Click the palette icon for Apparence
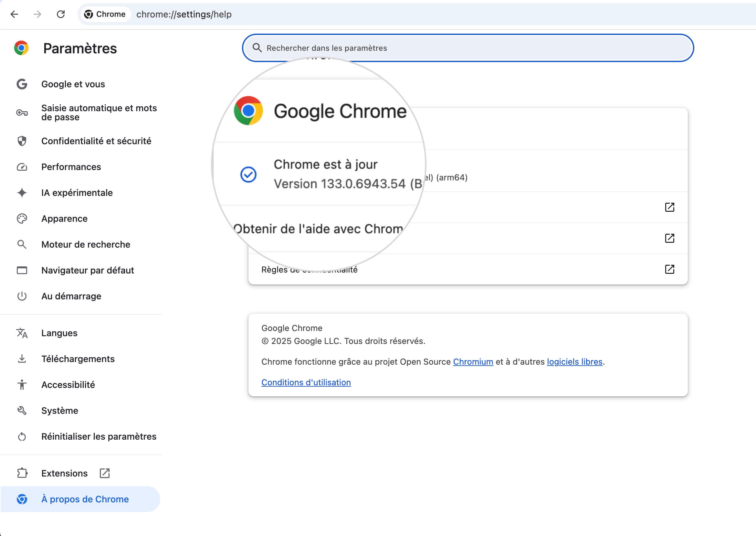756x536 pixels. tap(22, 219)
